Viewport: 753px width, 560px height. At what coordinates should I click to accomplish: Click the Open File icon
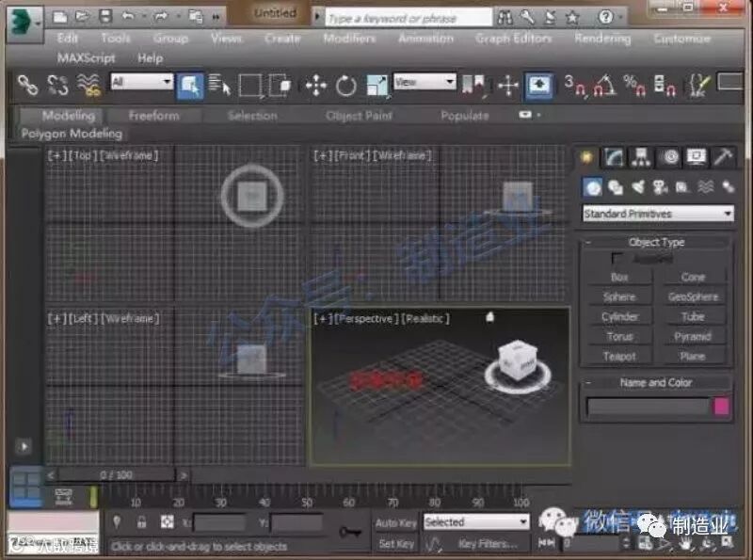coord(83,17)
